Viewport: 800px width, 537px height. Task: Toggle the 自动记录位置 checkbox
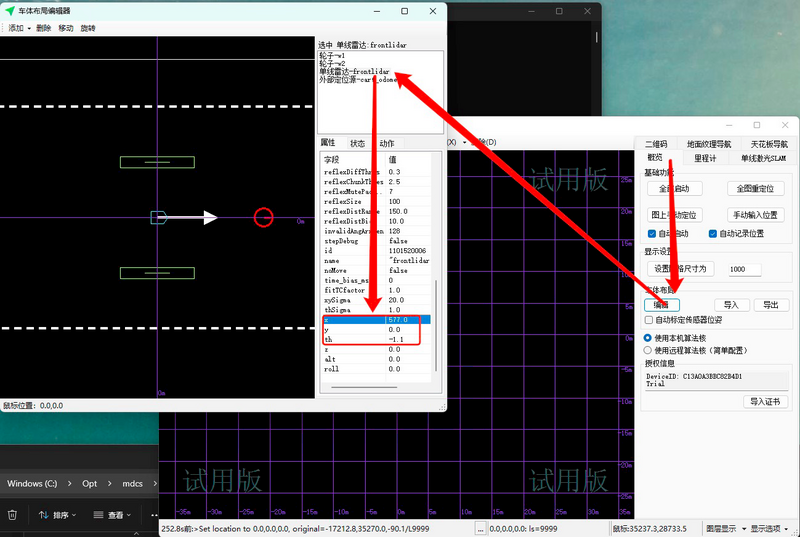click(x=713, y=233)
